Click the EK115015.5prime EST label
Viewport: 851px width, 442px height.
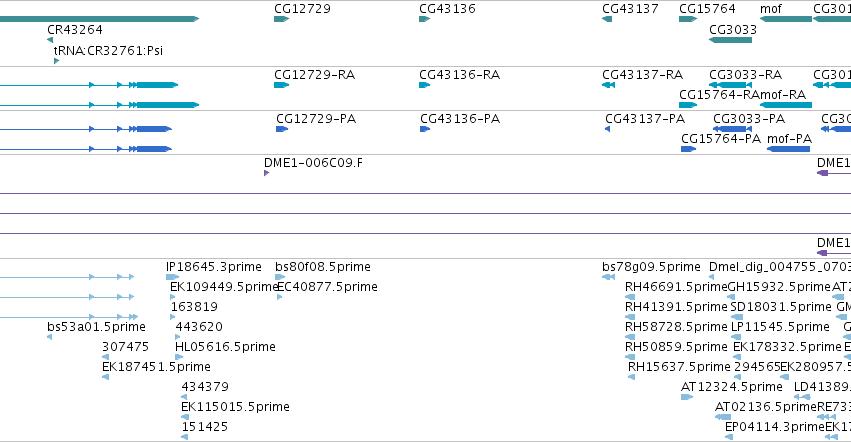[236, 406]
